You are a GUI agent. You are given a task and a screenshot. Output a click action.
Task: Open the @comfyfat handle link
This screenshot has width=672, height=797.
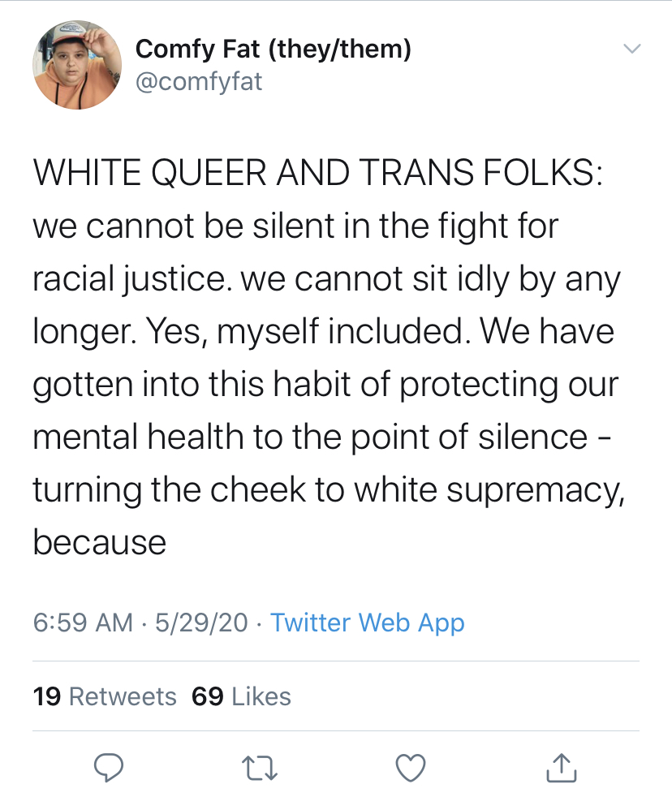pyautogui.click(x=199, y=82)
